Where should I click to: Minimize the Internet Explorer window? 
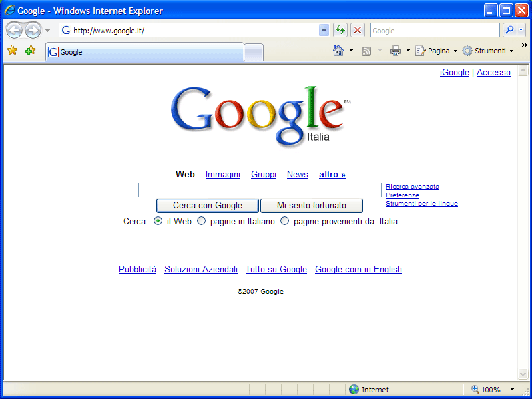coord(491,11)
